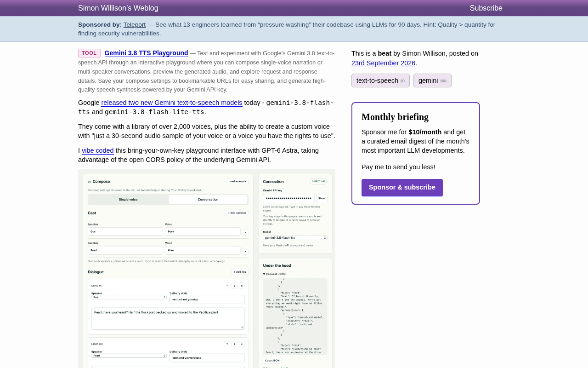The image size is (588, 368).
Task: Click the 'Pay me to send you less!' line
Action: (398, 167)
